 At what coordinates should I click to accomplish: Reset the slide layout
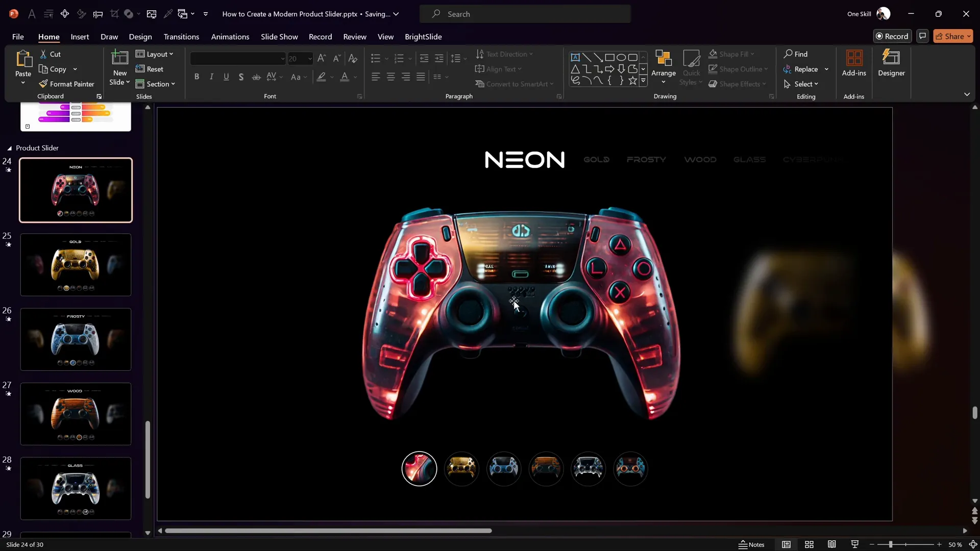pos(150,69)
